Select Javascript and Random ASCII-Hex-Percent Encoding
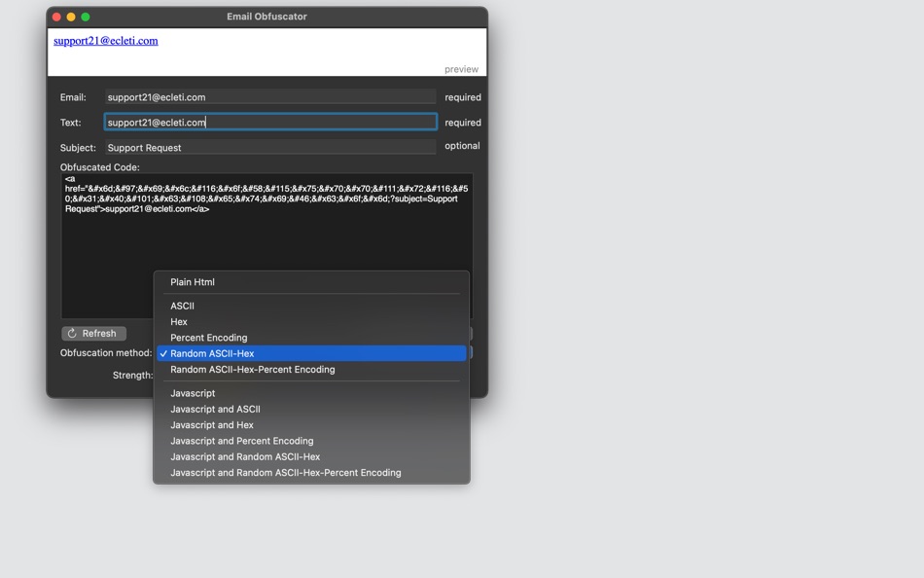This screenshot has width=924, height=578. point(311,473)
